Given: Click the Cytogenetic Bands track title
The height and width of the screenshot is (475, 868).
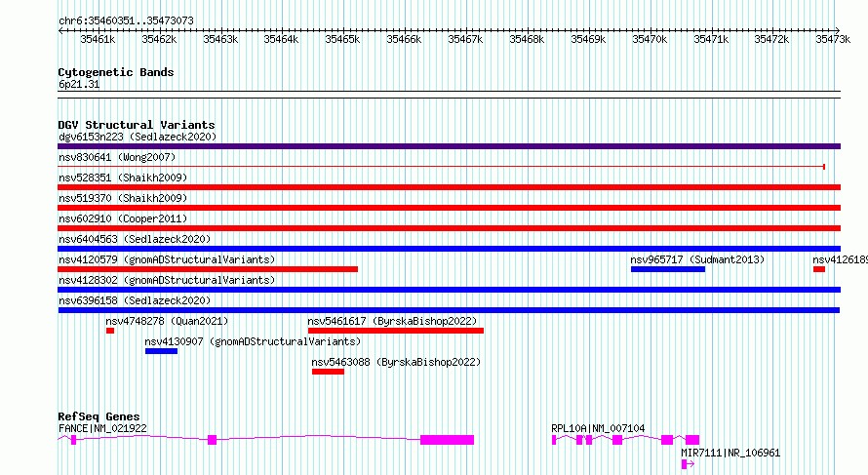Looking at the screenshot, I should point(116,72).
